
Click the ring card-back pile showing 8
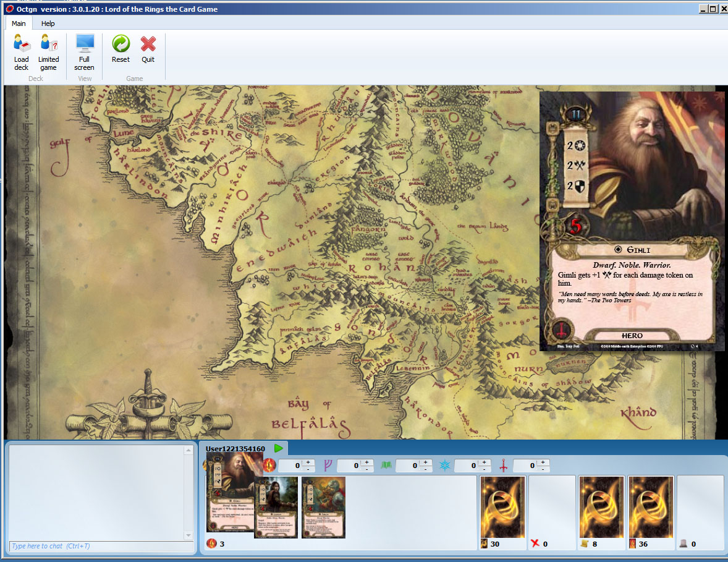pos(602,507)
